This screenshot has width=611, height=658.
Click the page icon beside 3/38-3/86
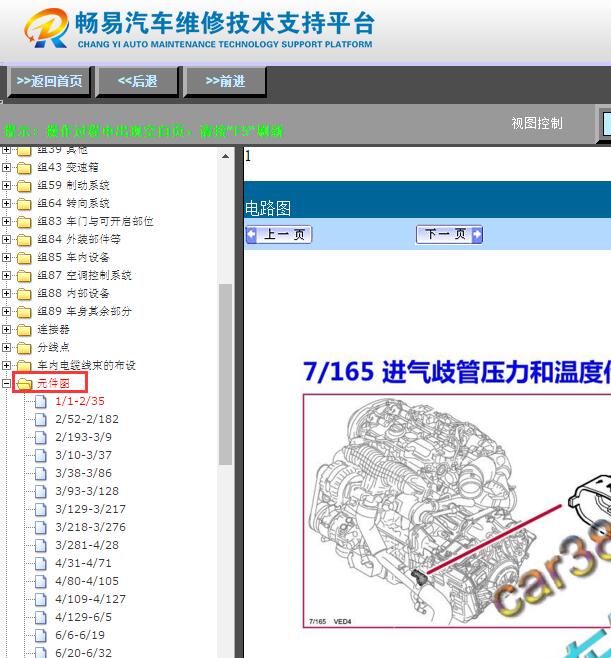(x=41, y=474)
